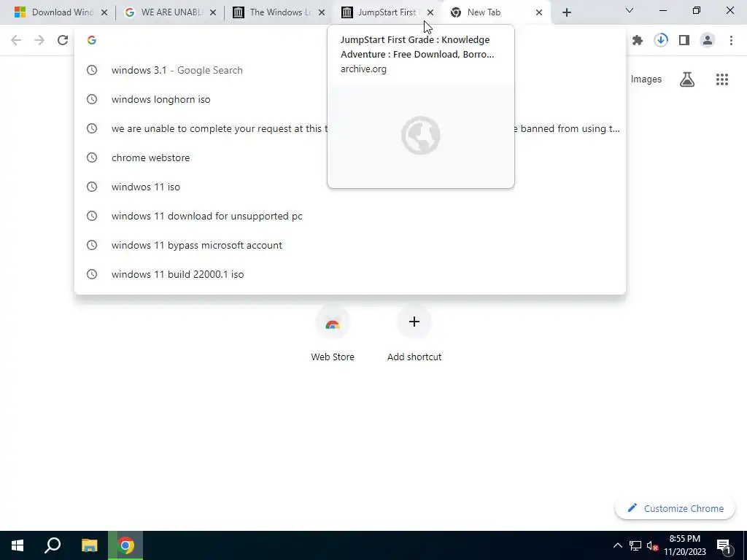Viewport: 747px width, 560px height.
Task: Close the Download Windows tab
Action: tap(104, 12)
